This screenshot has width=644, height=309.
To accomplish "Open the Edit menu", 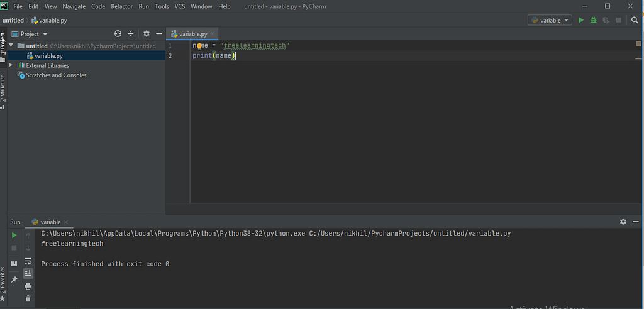I will pos(33,6).
